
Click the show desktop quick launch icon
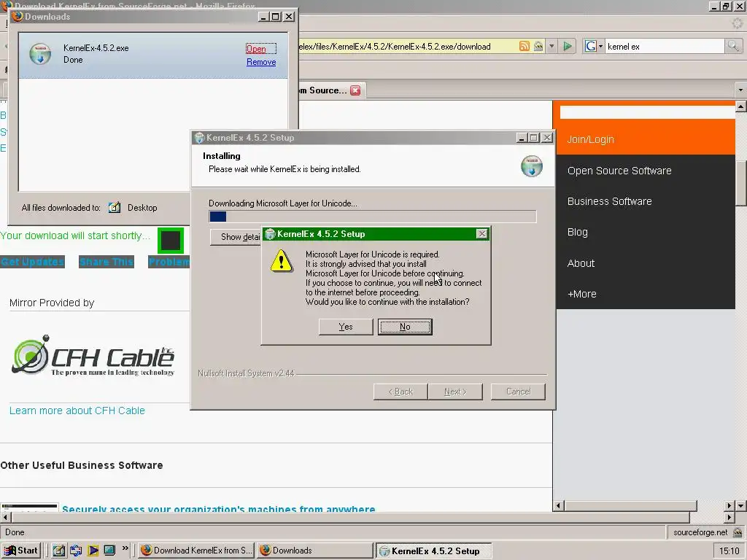click(109, 551)
